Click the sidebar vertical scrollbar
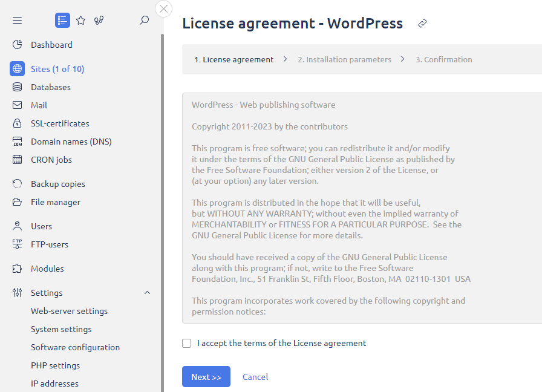The height and width of the screenshot is (392, 542). pyautogui.click(x=162, y=212)
